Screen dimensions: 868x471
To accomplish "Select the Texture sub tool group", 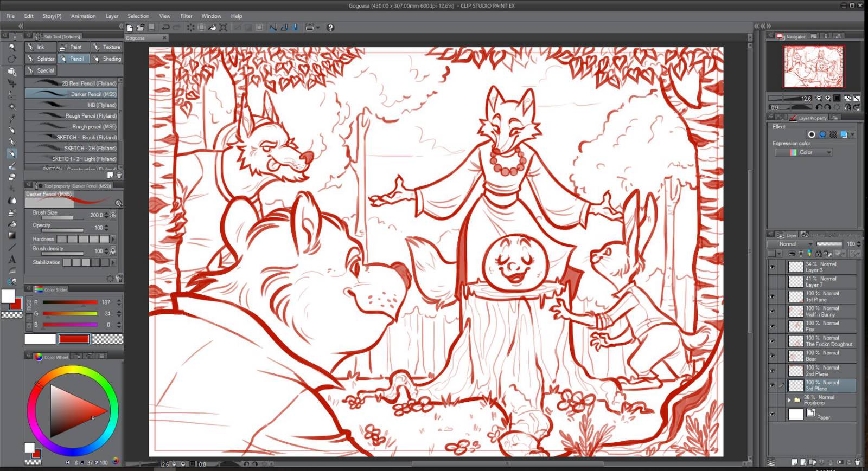I will click(x=106, y=47).
